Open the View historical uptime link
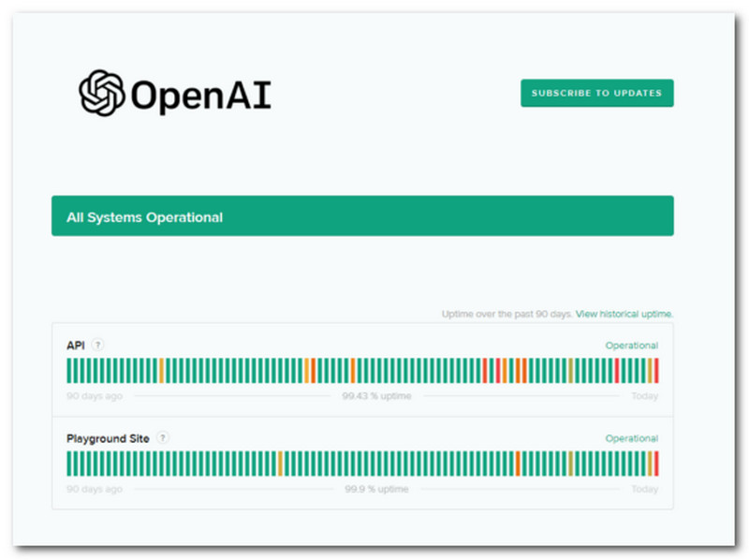749x560 pixels. coord(624,314)
